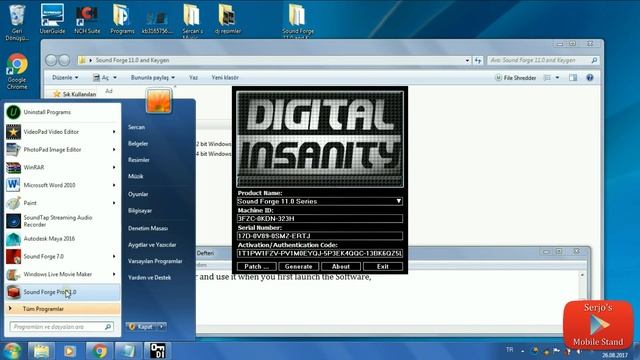Open Windows Live Movie Maker entry
Screen dimensions: 640x360
62,274
